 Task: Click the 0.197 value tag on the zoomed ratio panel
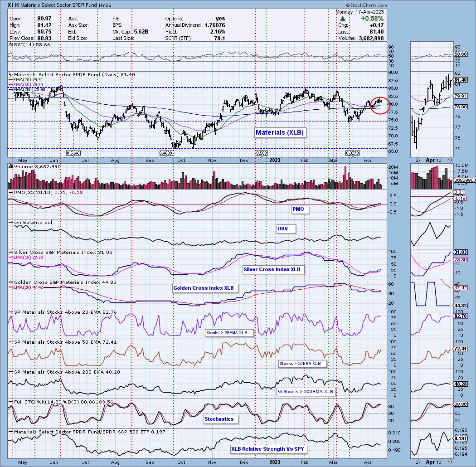coord(460,439)
